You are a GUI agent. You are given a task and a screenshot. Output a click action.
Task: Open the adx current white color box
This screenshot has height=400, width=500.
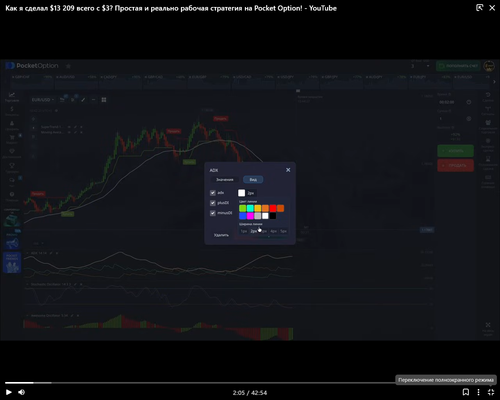[241, 193]
